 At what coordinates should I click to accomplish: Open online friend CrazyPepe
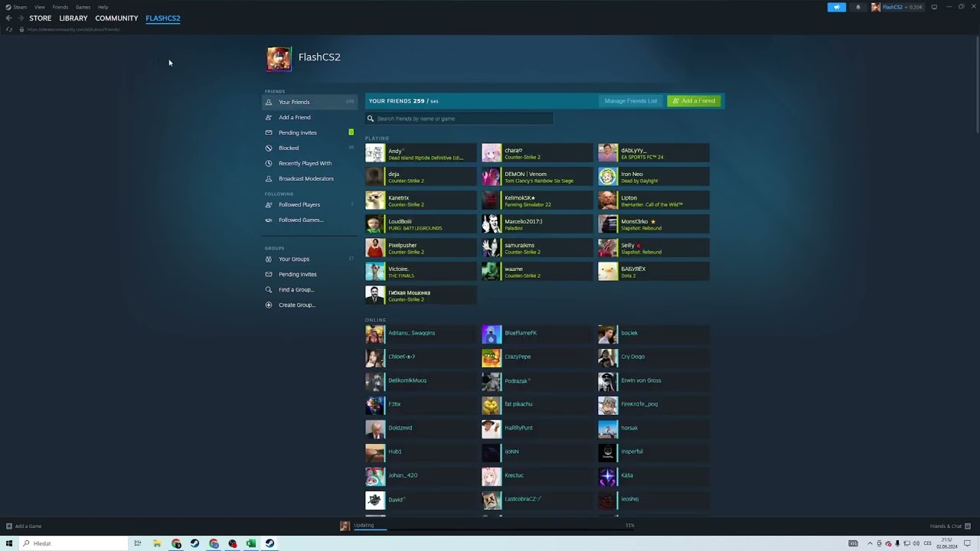[x=537, y=357]
